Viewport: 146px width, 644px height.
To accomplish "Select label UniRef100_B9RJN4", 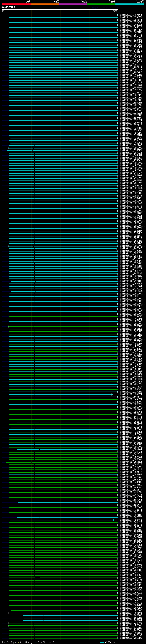I will click(x=131, y=103).
